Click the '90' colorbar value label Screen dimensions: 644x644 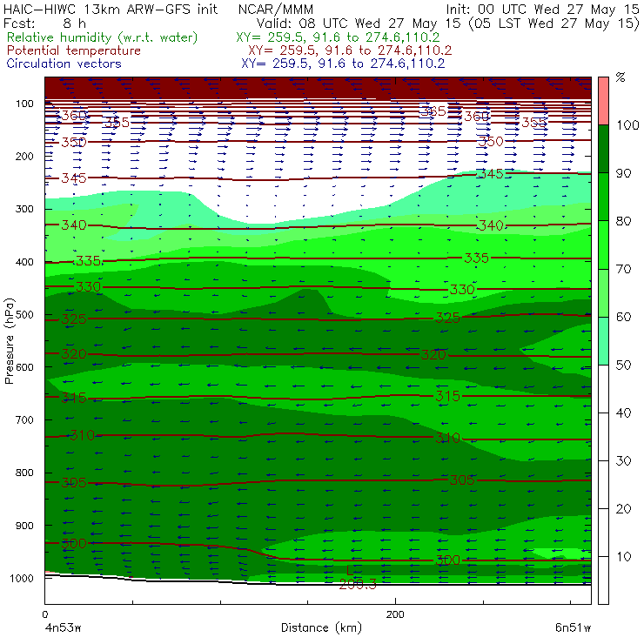click(x=623, y=173)
